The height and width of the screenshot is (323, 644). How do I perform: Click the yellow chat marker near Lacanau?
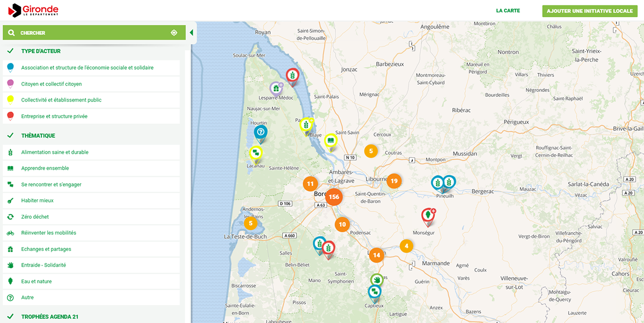(256, 153)
